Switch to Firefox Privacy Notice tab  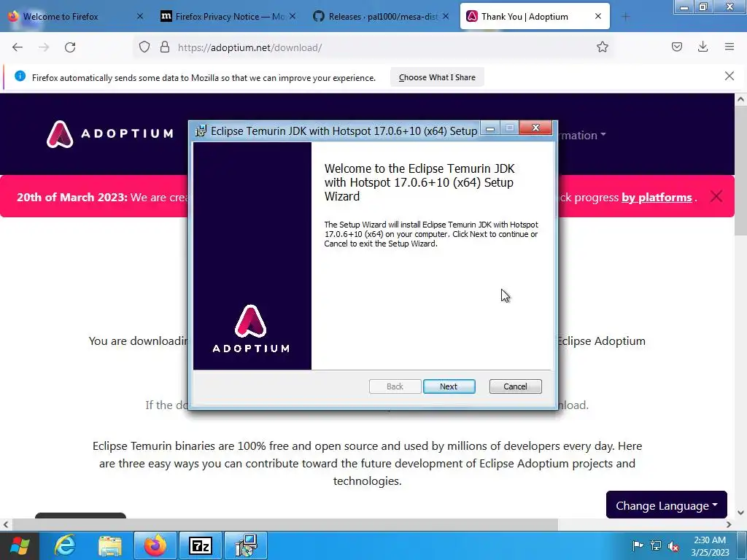pyautogui.click(x=229, y=17)
